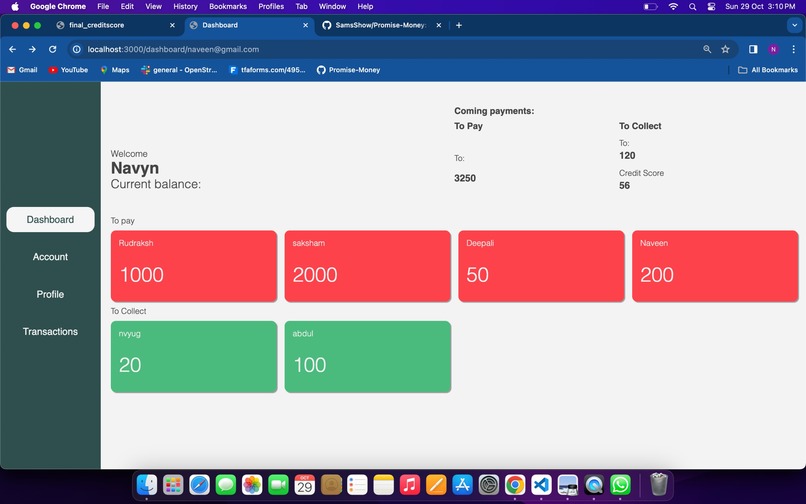The height and width of the screenshot is (504, 806).
Task: View site information icon in address bar
Action: click(77, 49)
